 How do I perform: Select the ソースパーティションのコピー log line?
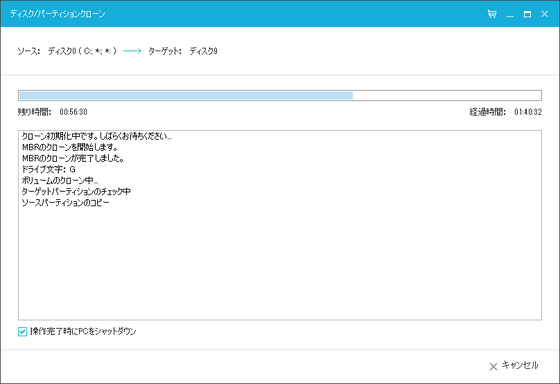(65, 203)
